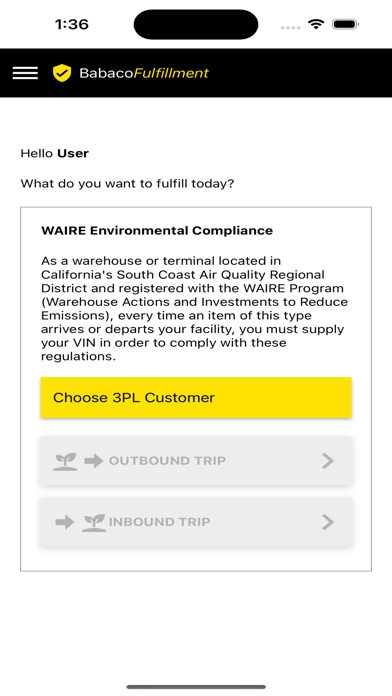Click the WAIRE Environmental Compliance heading
392x696 pixels.
pos(157,231)
